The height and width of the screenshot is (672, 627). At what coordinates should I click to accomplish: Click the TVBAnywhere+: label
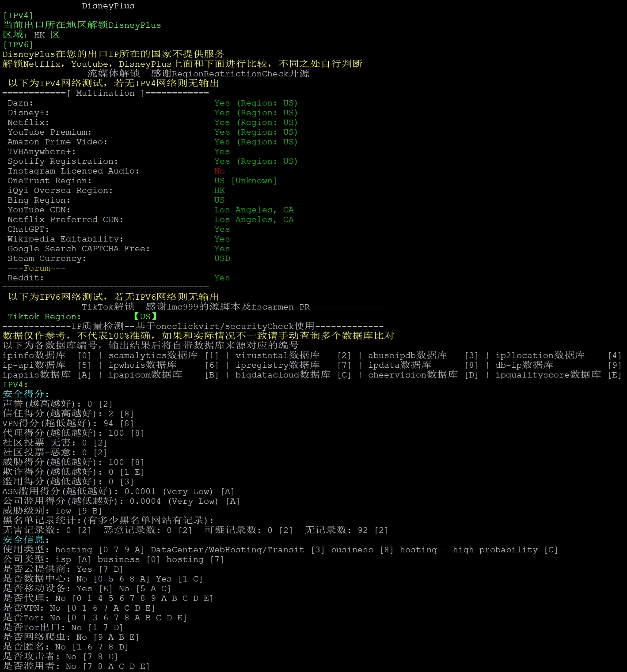point(42,151)
